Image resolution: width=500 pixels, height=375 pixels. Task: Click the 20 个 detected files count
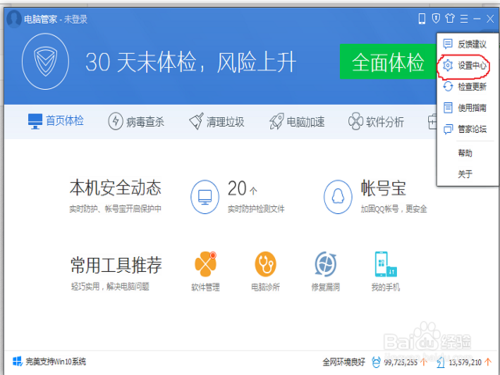tap(242, 189)
